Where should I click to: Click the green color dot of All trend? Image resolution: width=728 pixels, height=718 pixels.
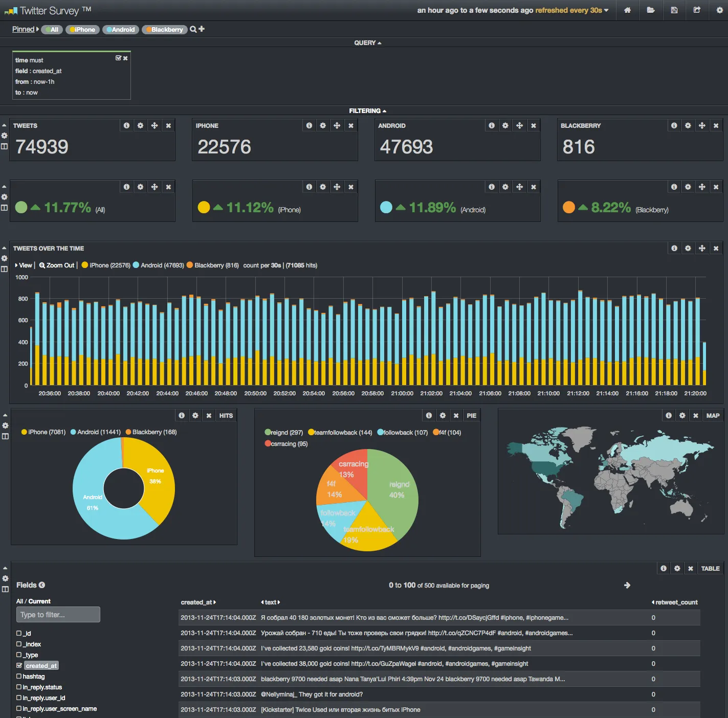21,207
